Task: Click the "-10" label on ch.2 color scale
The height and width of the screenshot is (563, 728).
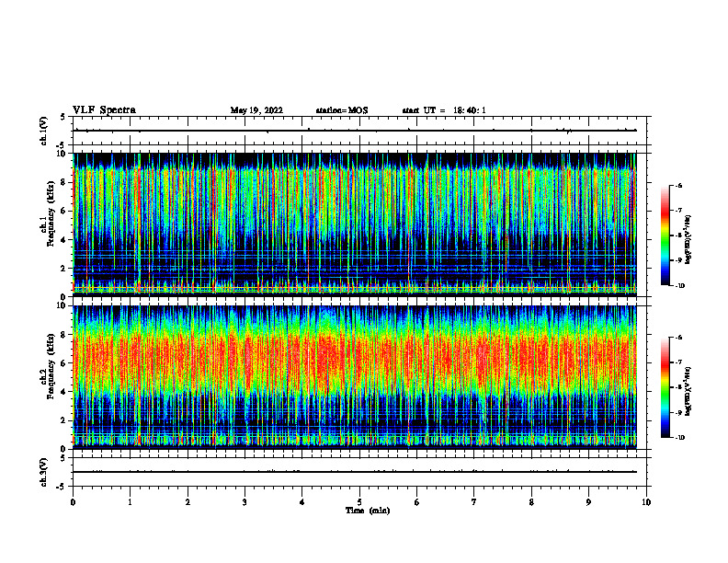Action: 680,438
